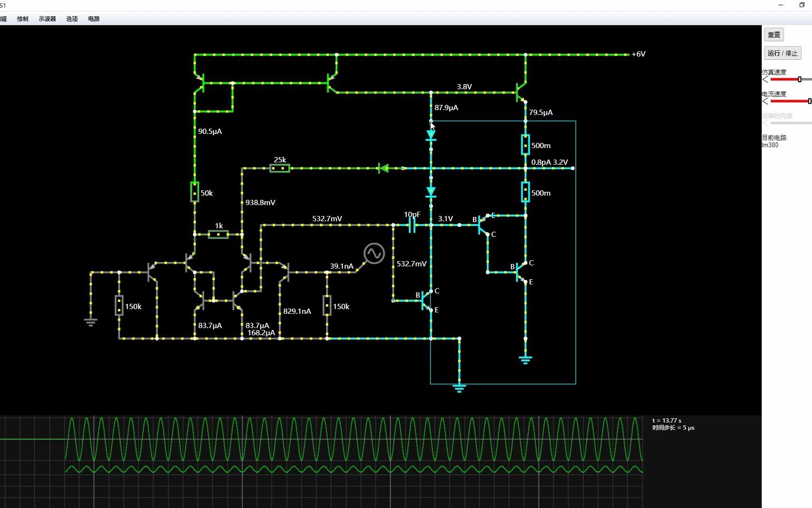This screenshot has height=508, width=812.
Task: Click the 3.8V voltage label
Action: pyautogui.click(x=464, y=86)
